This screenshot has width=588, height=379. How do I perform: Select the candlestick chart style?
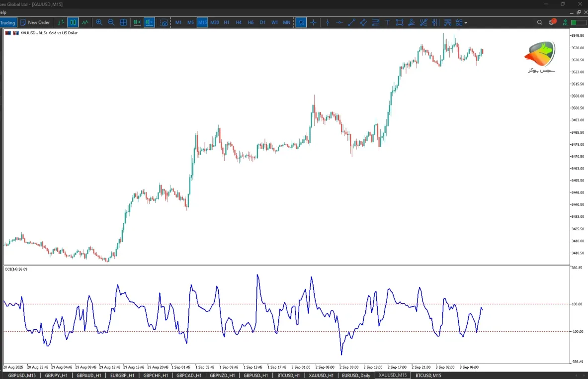73,22
